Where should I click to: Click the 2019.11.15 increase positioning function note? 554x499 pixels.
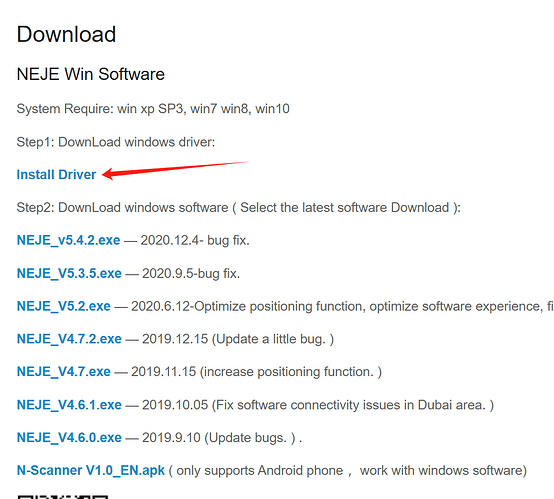point(257,372)
